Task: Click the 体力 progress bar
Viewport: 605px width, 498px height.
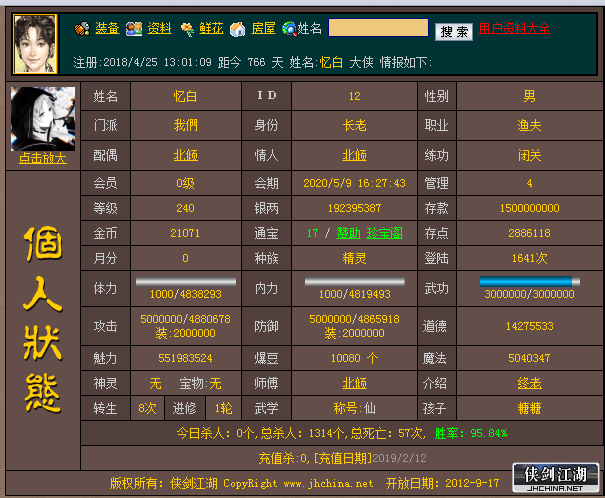Action: click(x=186, y=282)
